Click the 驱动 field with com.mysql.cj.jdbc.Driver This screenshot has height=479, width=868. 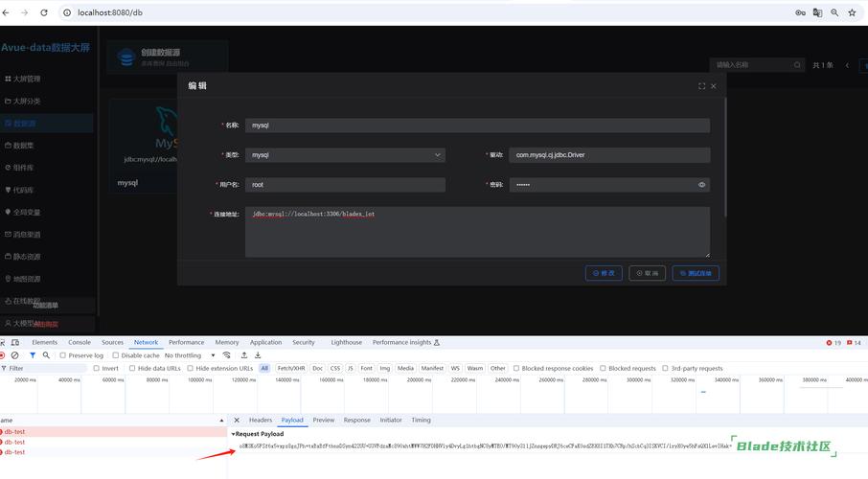click(x=609, y=155)
